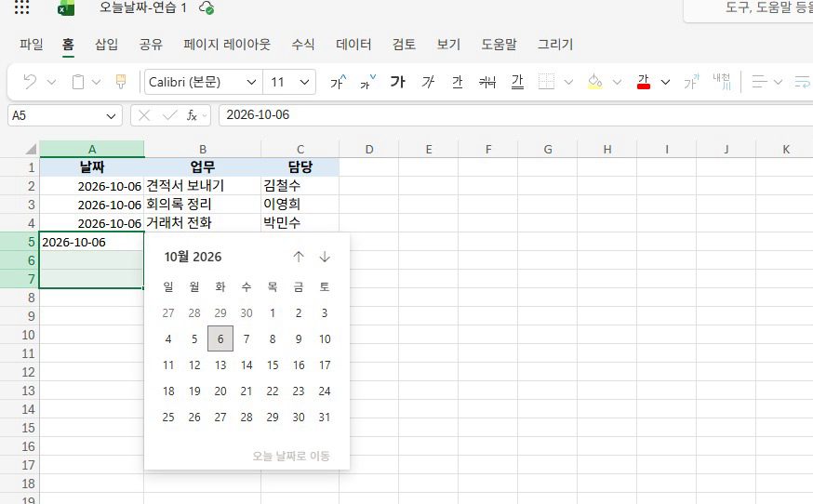Click the cell borders icon
Image resolution: width=813 pixels, height=504 pixels.
tap(546, 82)
